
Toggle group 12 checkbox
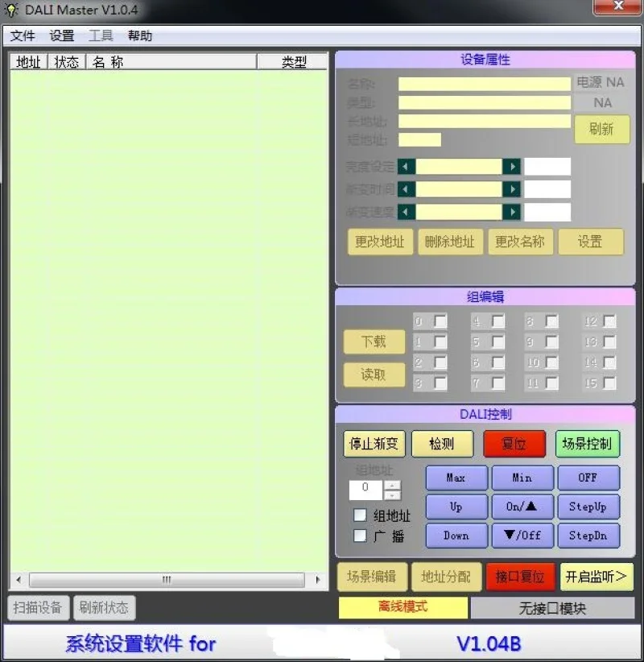tap(609, 321)
